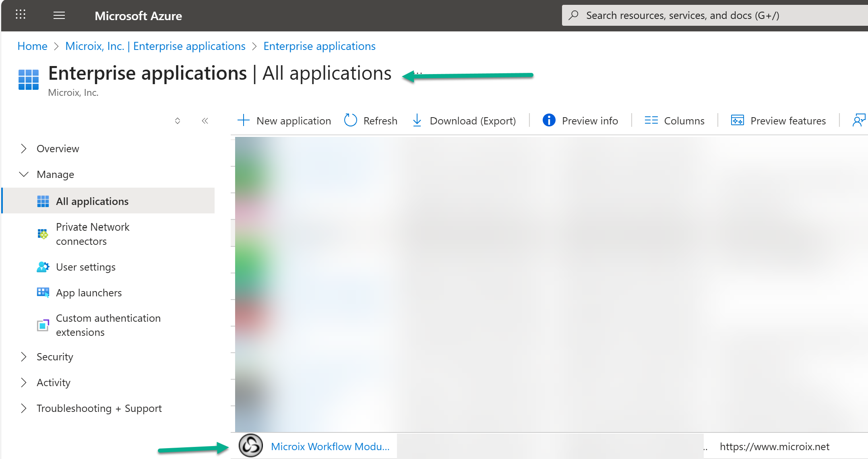Expand the Security section
The height and width of the screenshot is (459, 868).
click(x=24, y=357)
